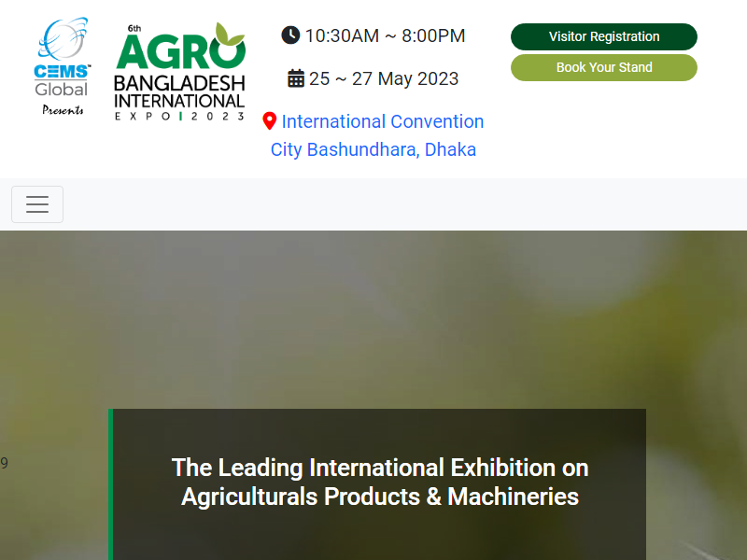Open the hamburger navigation menu

pyautogui.click(x=37, y=204)
